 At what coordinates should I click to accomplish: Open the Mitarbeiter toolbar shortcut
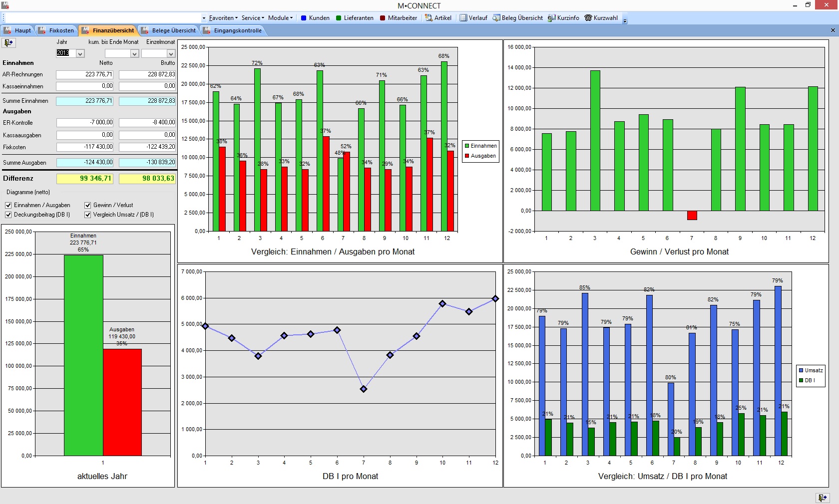point(398,18)
